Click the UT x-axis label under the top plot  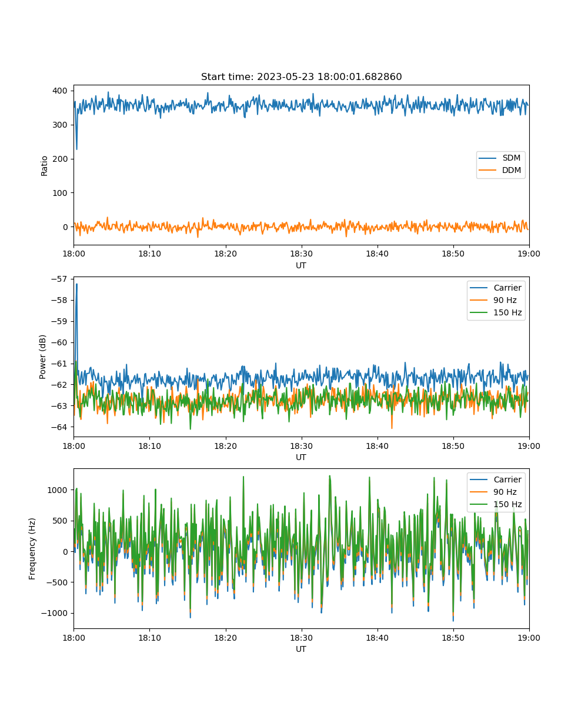tap(301, 265)
